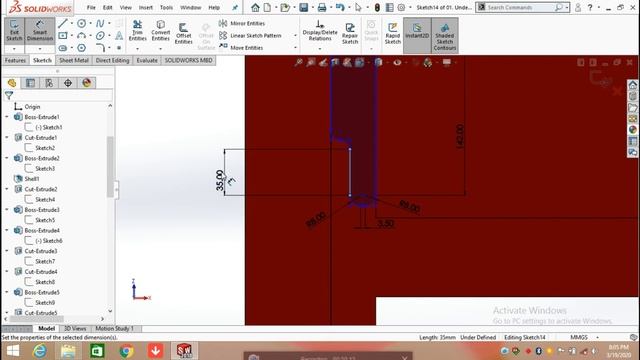The height and width of the screenshot is (360, 640).
Task: Open Display/Delete Relations
Action: coord(320,31)
